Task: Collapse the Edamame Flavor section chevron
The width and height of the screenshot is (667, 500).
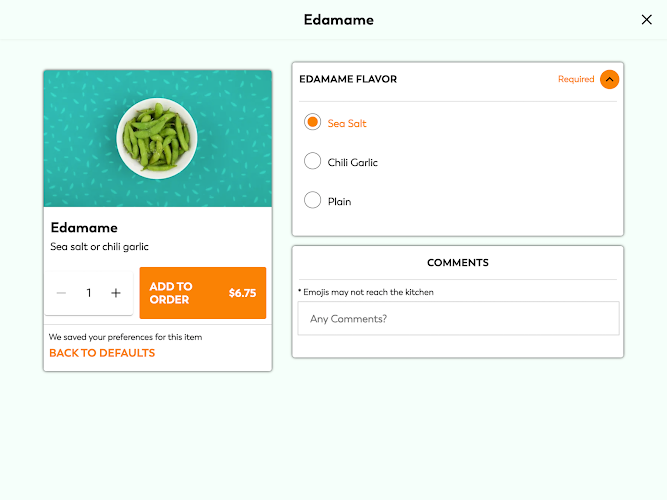Action: (609, 80)
